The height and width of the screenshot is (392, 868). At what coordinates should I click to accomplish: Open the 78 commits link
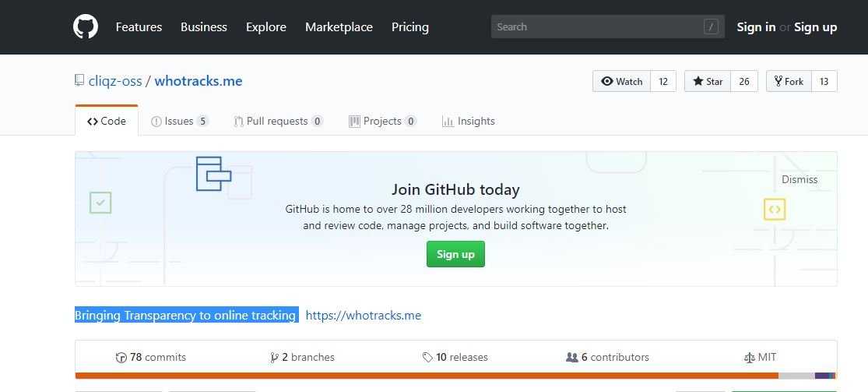coord(151,357)
